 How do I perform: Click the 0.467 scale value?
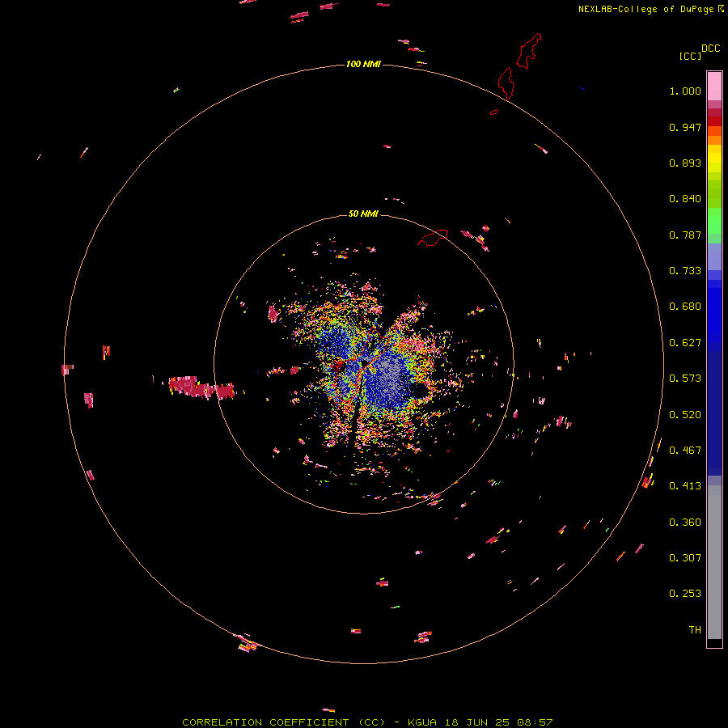point(685,451)
